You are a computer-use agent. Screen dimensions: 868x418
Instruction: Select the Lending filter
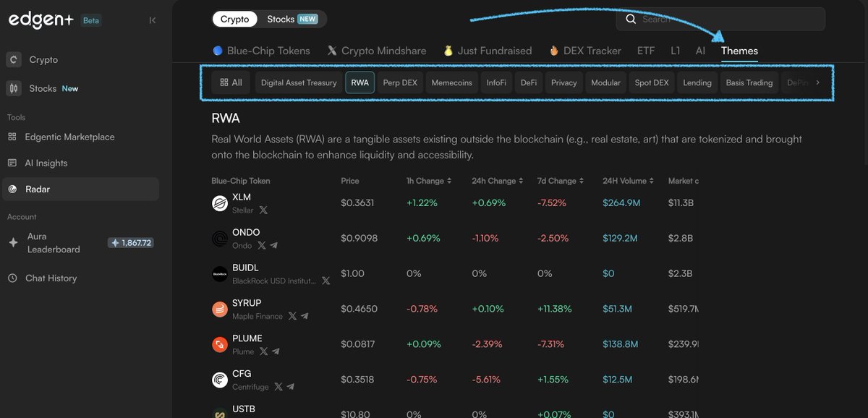[697, 82]
